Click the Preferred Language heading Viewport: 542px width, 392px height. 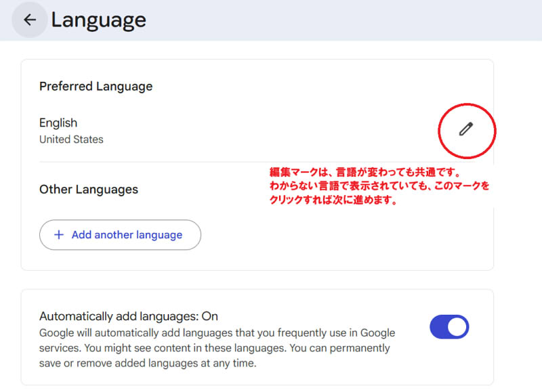pyautogui.click(x=96, y=87)
